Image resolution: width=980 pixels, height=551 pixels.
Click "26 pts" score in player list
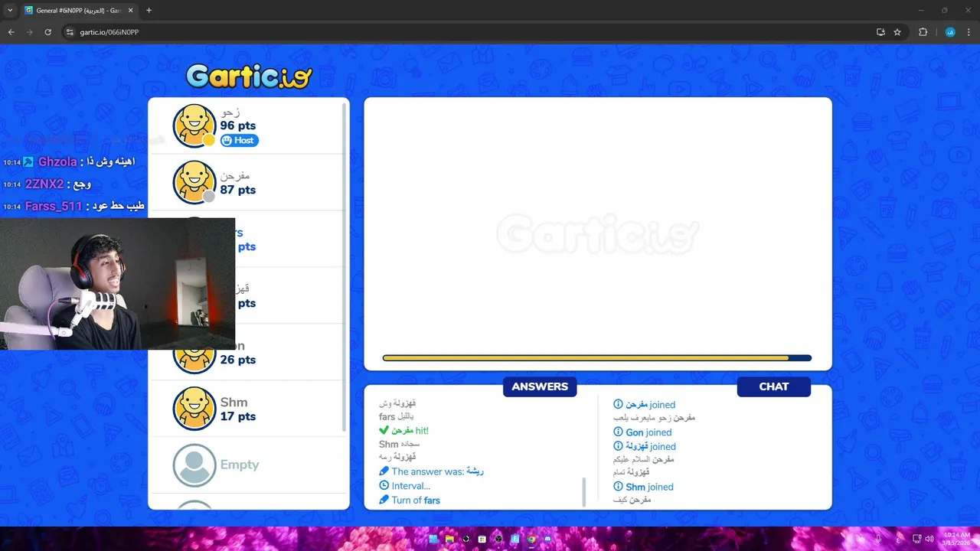pyautogui.click(x=238, y=360)
